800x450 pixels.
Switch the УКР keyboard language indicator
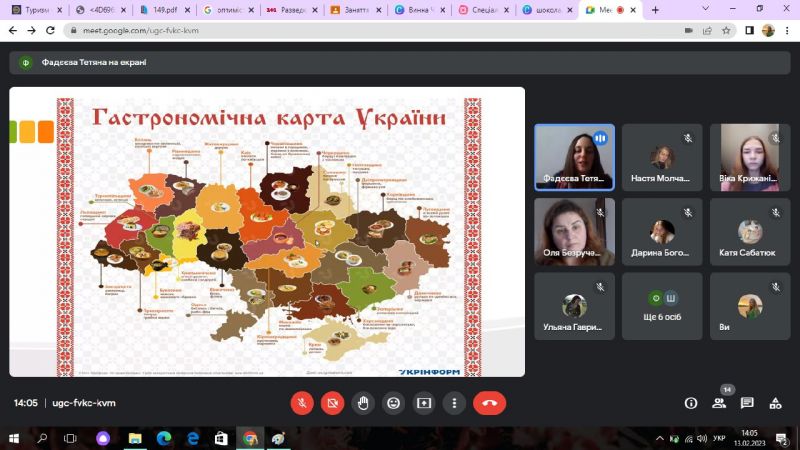click(x=719, y=438)
